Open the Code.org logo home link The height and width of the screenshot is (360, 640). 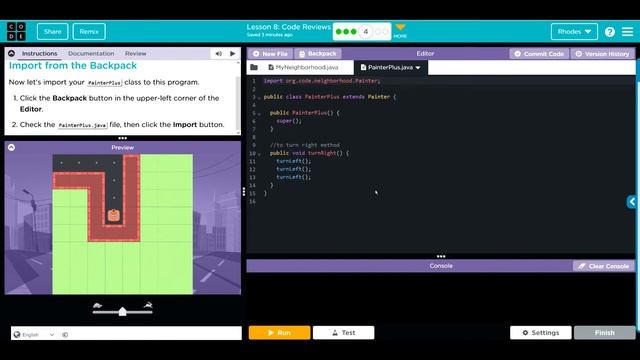(16, 31)
